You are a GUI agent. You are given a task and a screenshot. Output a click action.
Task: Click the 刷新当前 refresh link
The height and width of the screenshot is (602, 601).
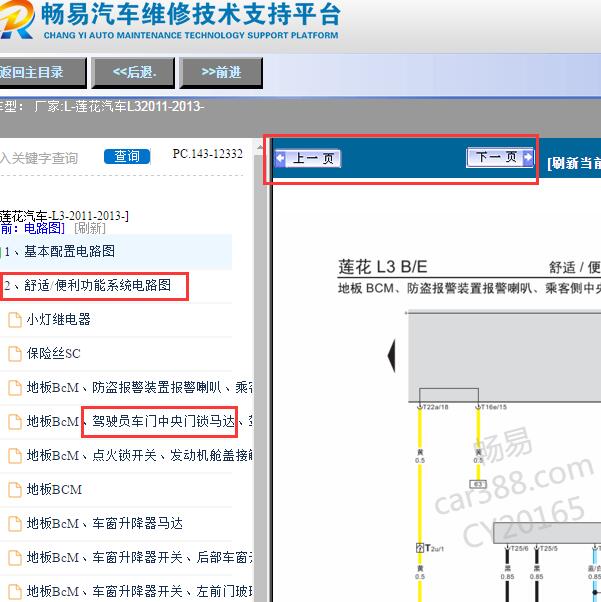(x=574, y=163)
